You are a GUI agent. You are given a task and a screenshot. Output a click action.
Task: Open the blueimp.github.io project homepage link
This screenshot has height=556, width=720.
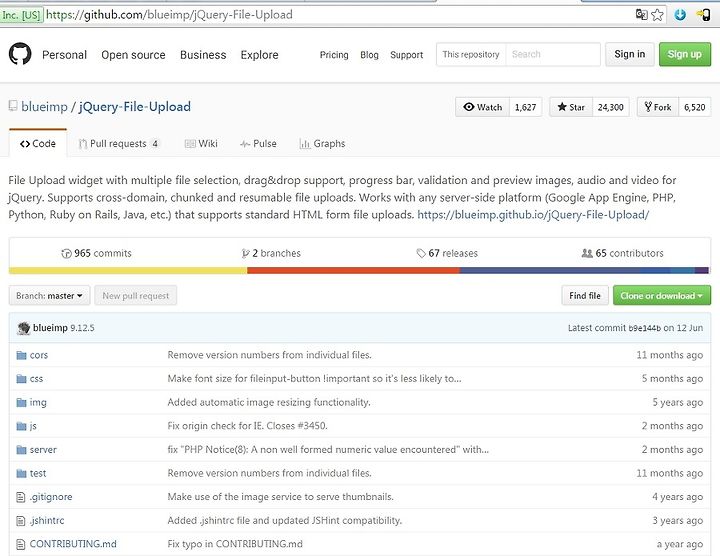coord(533,215)
